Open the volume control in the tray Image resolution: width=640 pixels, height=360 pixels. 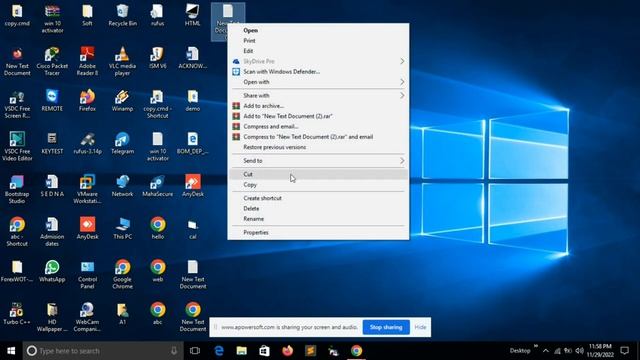580,351
